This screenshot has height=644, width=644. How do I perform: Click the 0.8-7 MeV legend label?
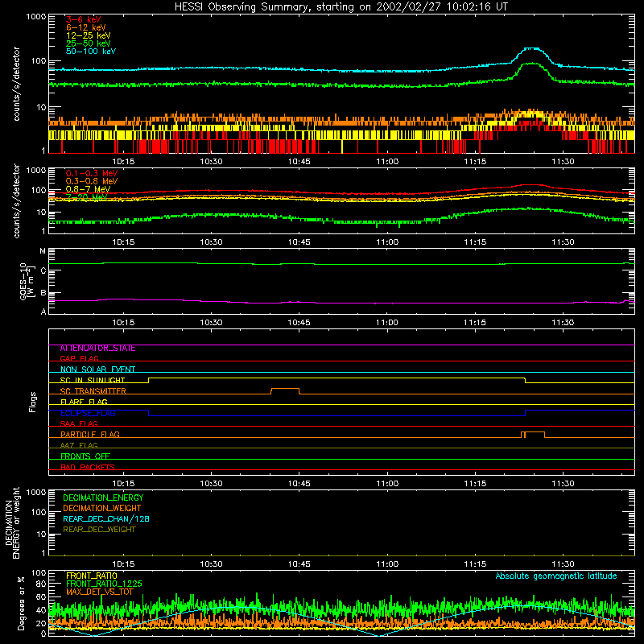click(x=88, y=189)
